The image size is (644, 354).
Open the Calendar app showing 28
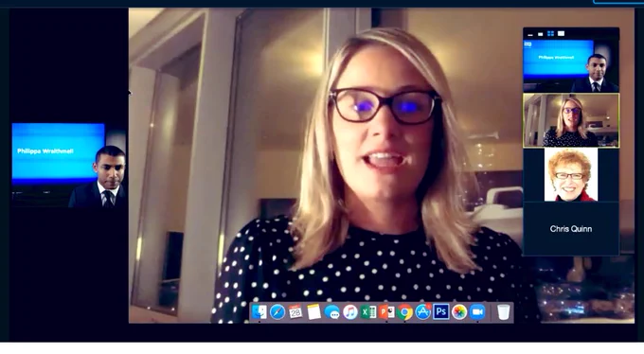[295, 312]
